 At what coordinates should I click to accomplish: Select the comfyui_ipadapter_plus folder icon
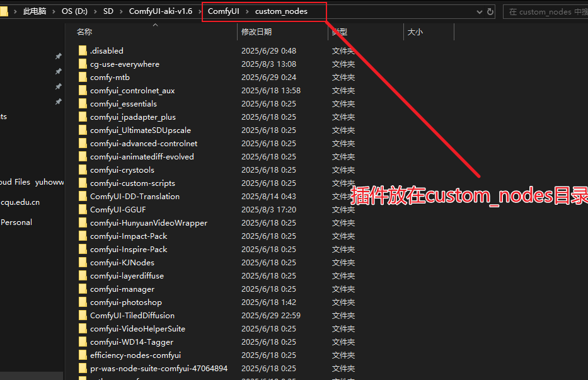point(83,117)
